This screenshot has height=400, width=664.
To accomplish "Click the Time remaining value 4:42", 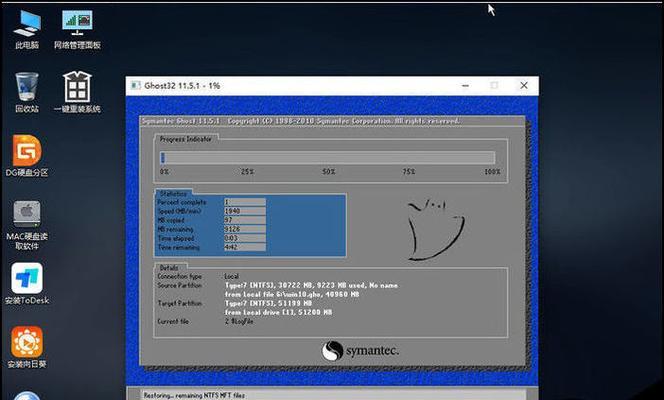I will (245, 247).
